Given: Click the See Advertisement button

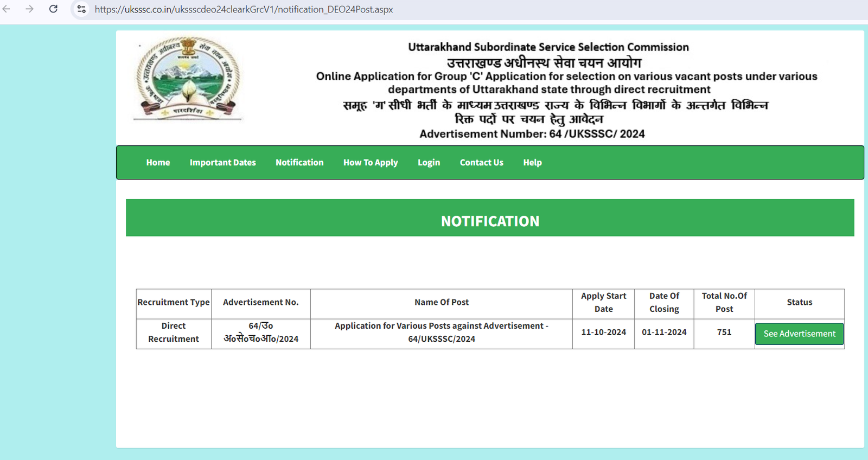Looking at the screenshot, I should [x=799, y=334].
